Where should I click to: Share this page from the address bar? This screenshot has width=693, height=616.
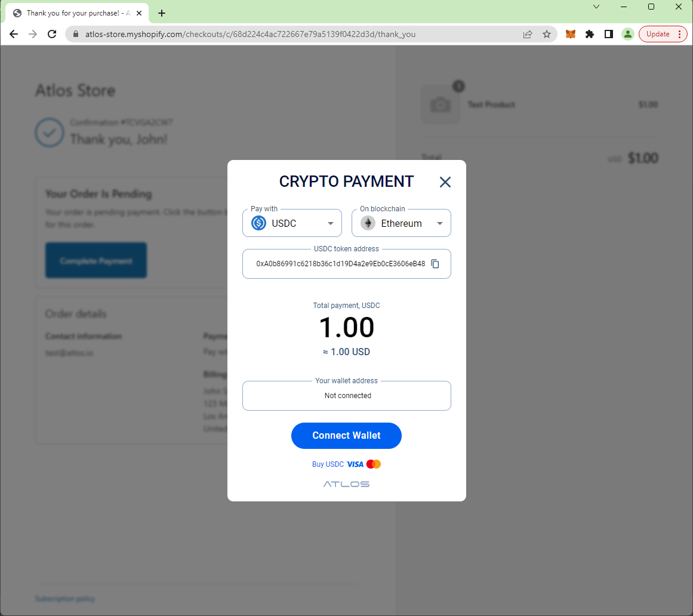[x=528, y=34]
